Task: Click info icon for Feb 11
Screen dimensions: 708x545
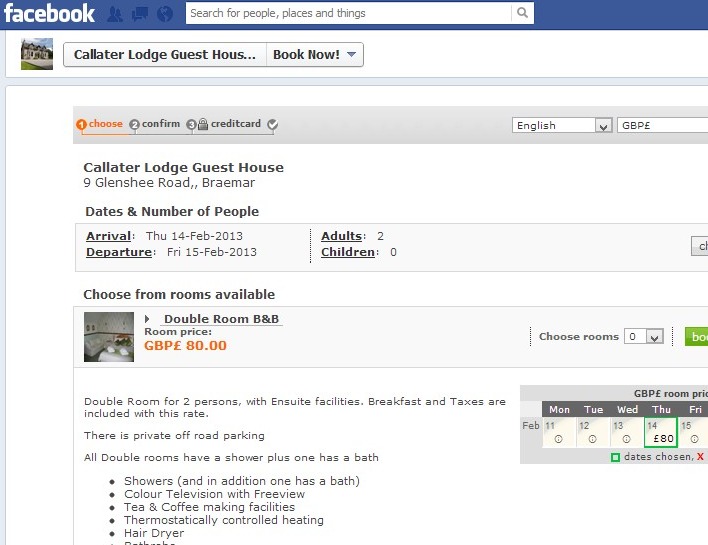Action: (559, 439)
